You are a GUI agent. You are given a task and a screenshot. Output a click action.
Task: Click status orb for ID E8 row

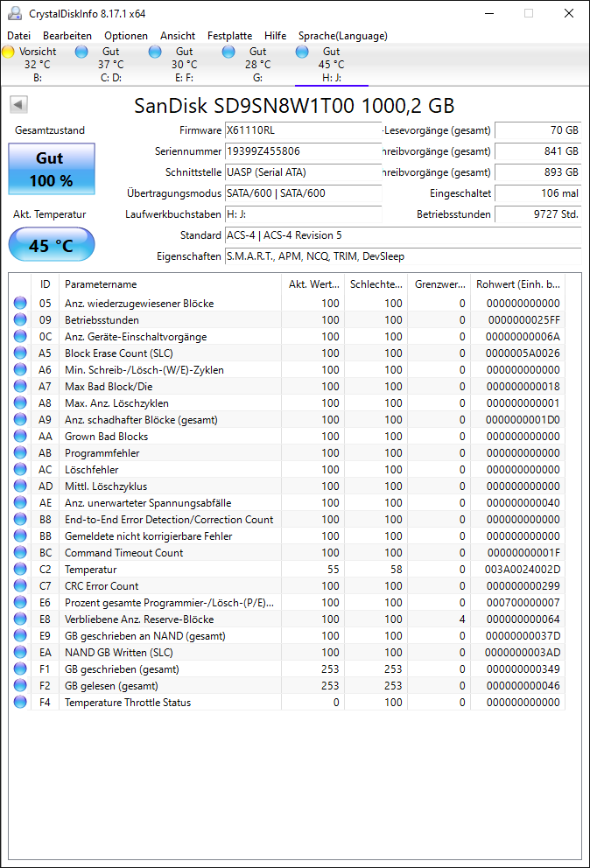coord(20,619)
